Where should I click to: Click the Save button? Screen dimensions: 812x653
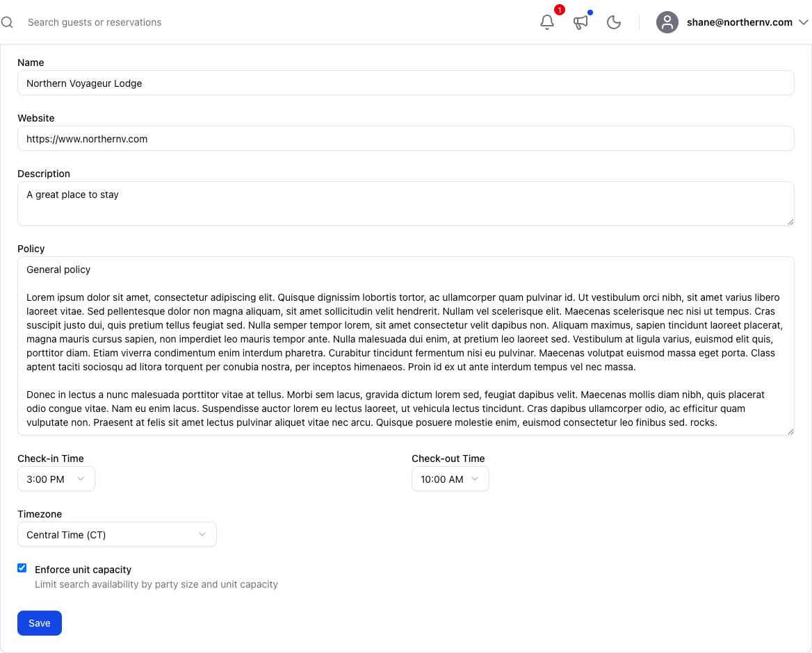[x=40, y=623]
